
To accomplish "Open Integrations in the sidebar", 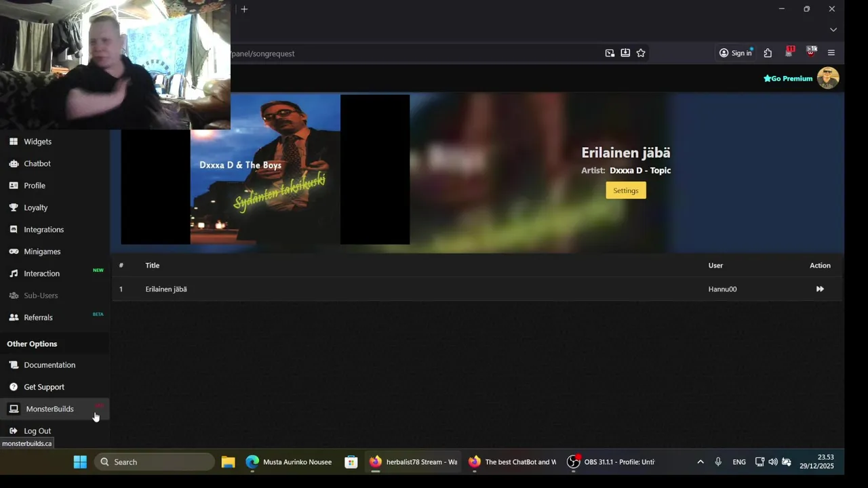I will pos(44,230).
